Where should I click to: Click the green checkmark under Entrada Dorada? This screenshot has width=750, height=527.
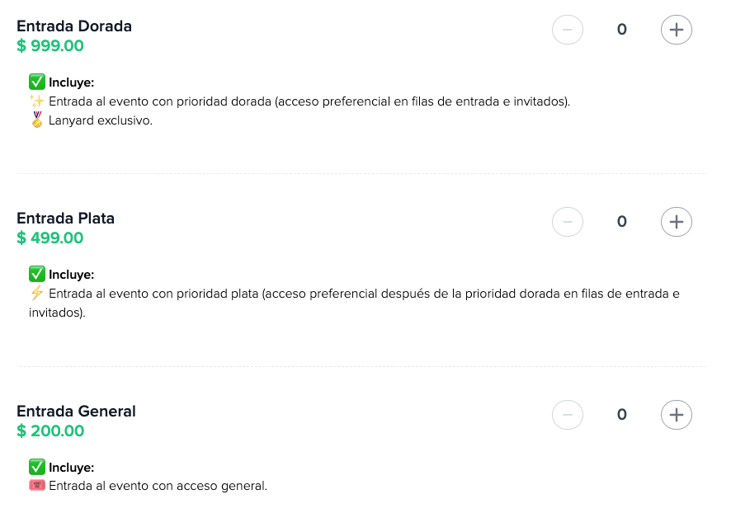click(x=37, y=82)
